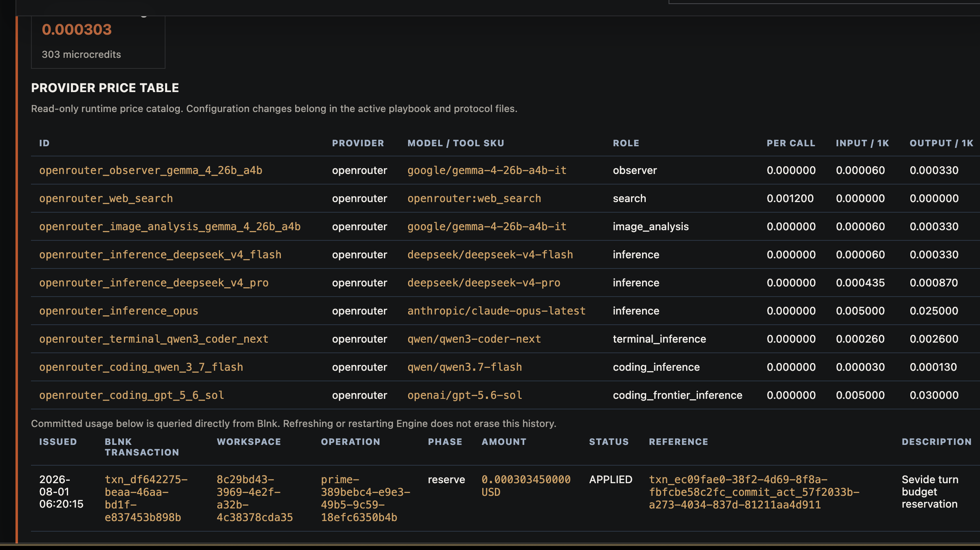Click the PHASE column header

pyautogui.click(x=445, y=442)
